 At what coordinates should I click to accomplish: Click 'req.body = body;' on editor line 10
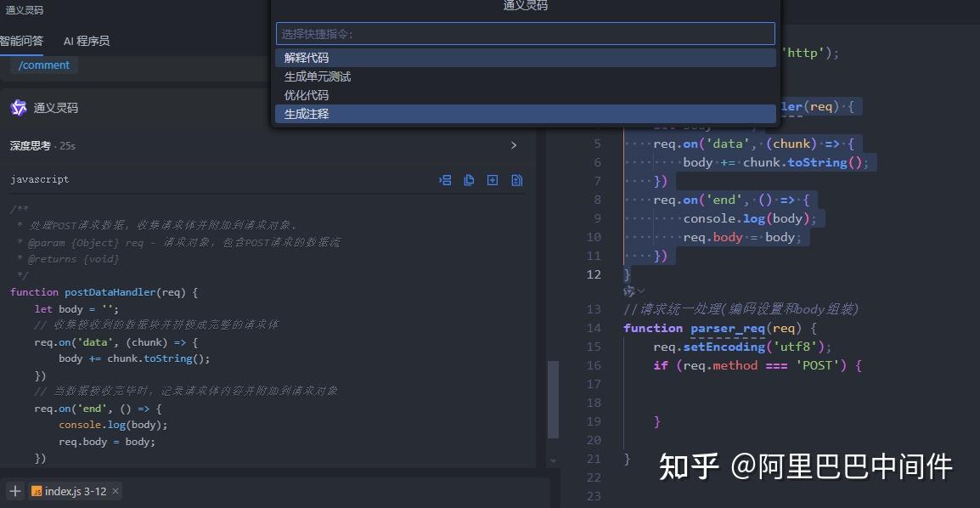(742, 237)
